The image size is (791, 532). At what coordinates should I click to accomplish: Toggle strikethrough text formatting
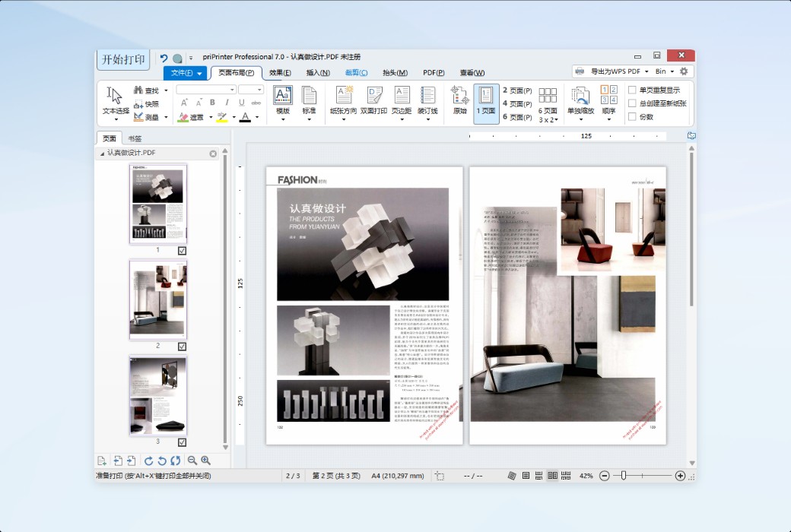[256, 103]
